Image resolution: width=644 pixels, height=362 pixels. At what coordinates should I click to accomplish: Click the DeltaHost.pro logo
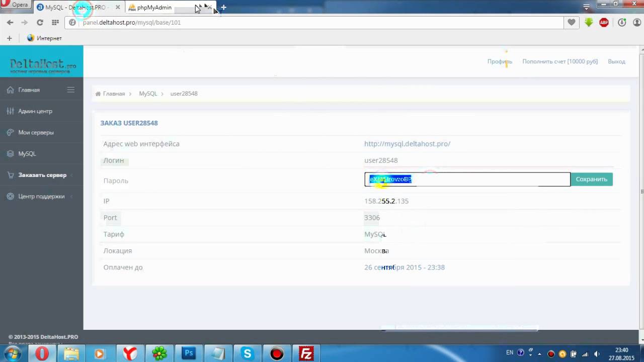43,66
